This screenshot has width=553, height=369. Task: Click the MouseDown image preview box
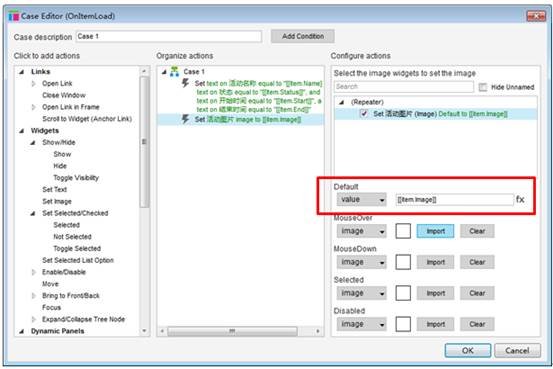[x=403, y=262]
